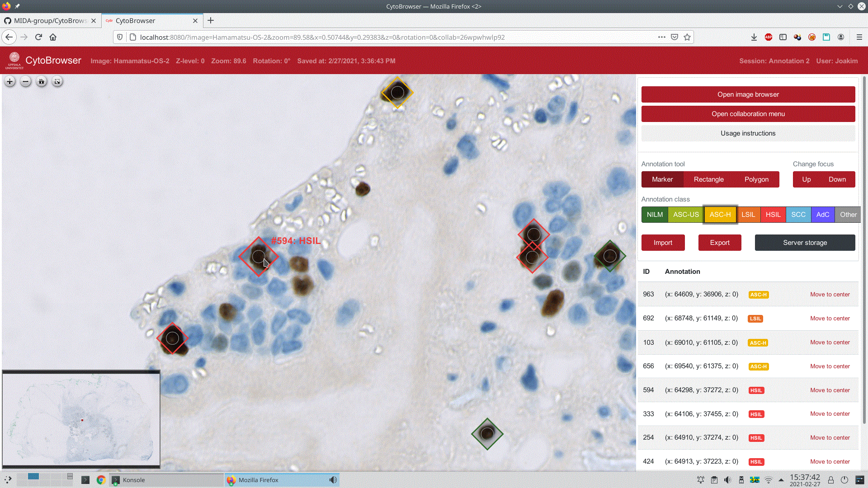Select the Marker annotation tool
Image resolution: width=868 pixels, height=488 pixels.
[x=662, y=179]
